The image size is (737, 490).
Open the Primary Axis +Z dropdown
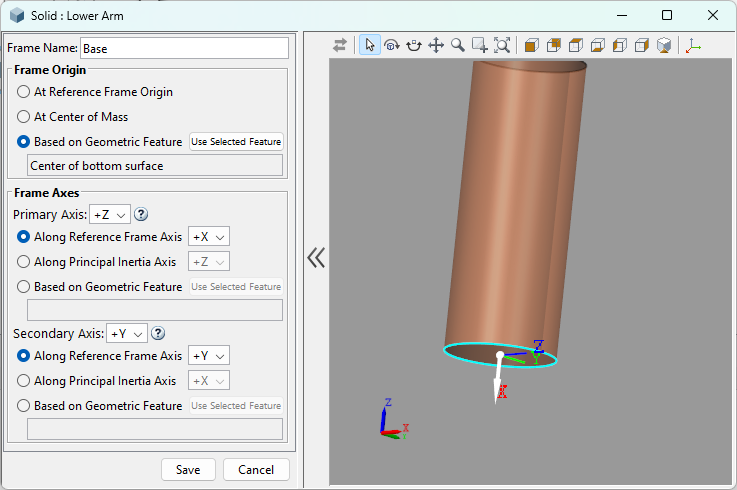(x=110, y=214)
